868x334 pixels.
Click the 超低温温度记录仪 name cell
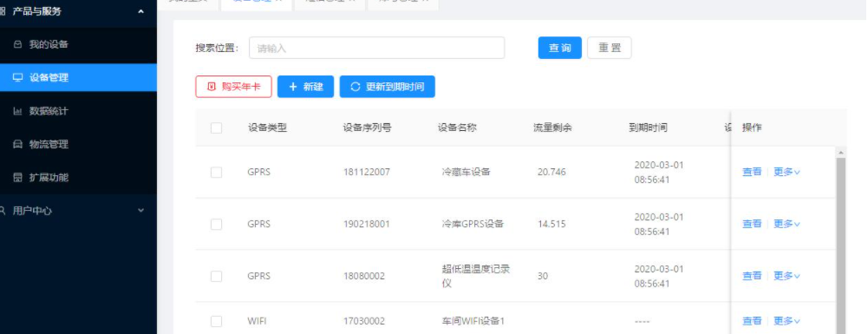(475, 276)
